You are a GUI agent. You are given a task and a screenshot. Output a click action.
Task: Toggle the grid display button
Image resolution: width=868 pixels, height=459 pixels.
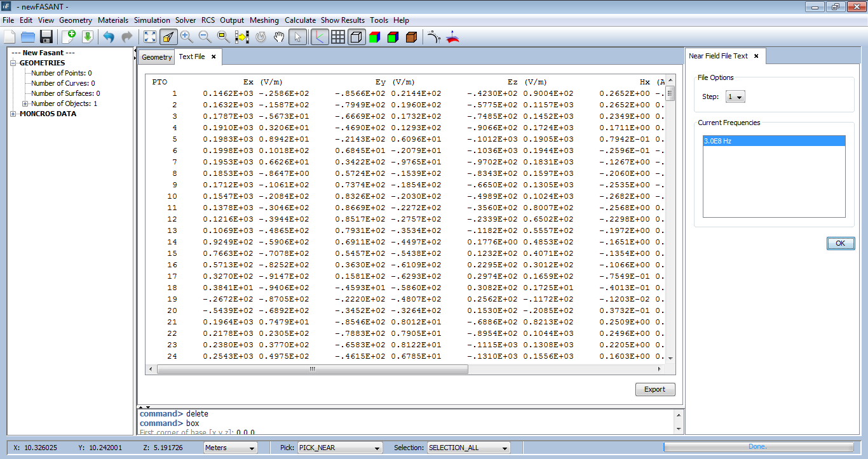[338, 37]
